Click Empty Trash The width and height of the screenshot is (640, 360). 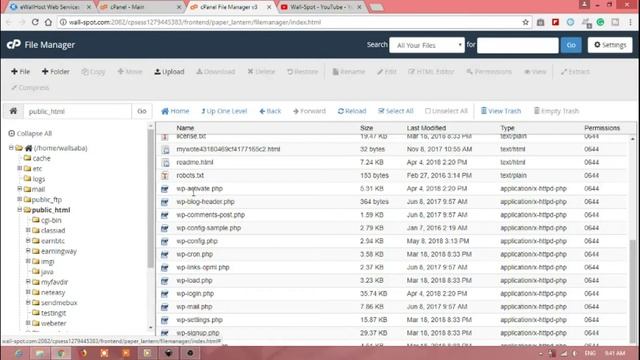(556, 111)
